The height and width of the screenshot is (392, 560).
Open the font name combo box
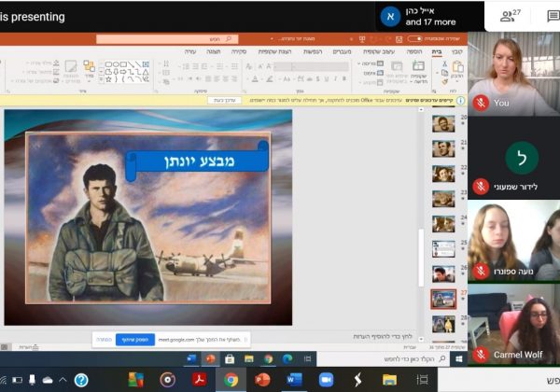[x=321, y=66]
